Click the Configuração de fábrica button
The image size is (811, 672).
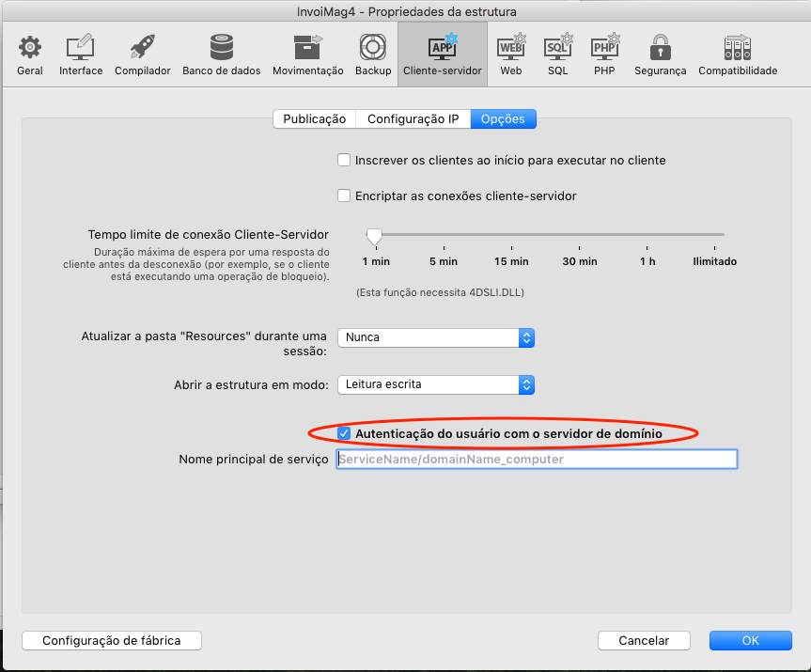click(112, 640)
